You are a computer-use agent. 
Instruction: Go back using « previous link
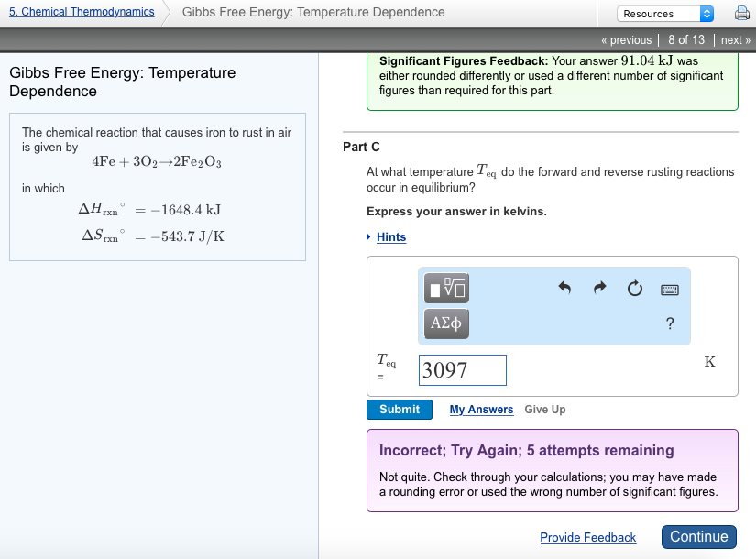pyautogui.click(x=627, y=39)
